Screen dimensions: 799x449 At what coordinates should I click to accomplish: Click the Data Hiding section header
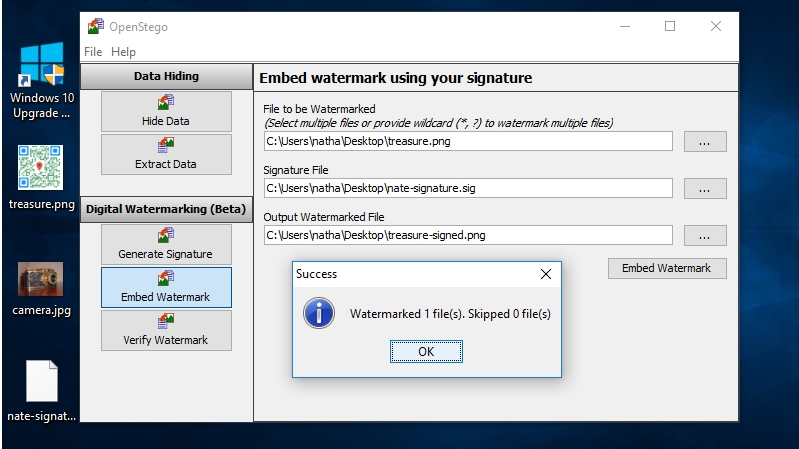pyautogui.click(x=166, y=76)
